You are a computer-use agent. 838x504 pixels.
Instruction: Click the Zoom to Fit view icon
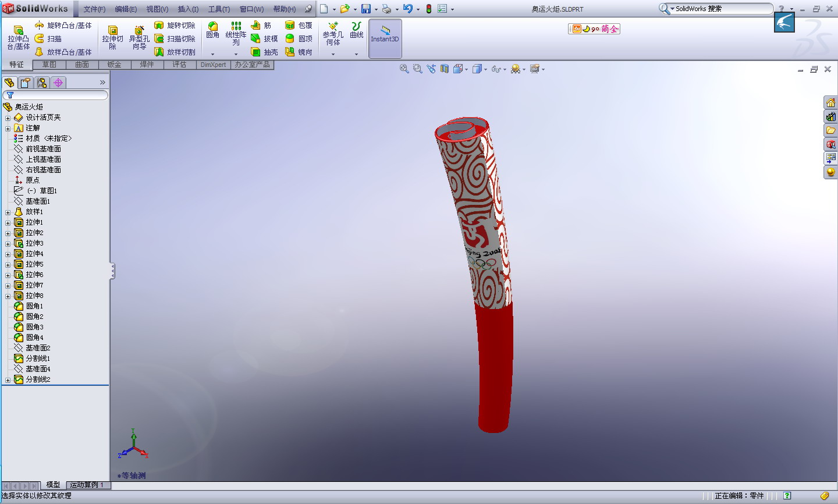pyautogui.click(x=404, y=69)
